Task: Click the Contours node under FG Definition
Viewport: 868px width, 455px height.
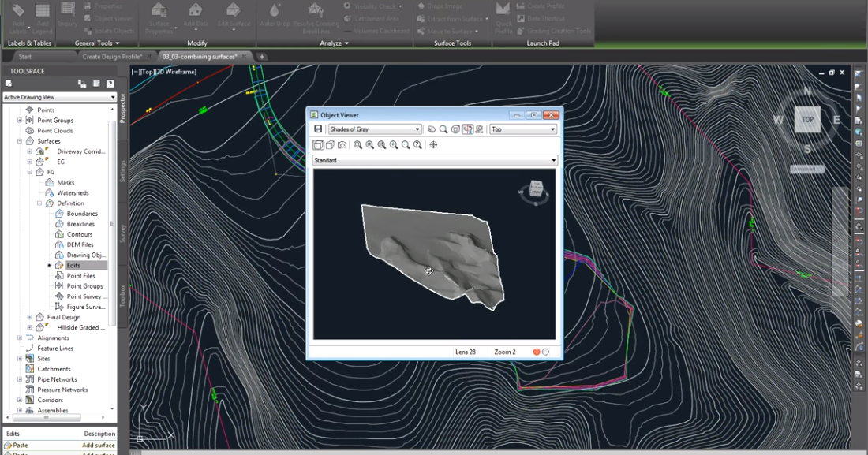Action: click(x=80, y=234)
